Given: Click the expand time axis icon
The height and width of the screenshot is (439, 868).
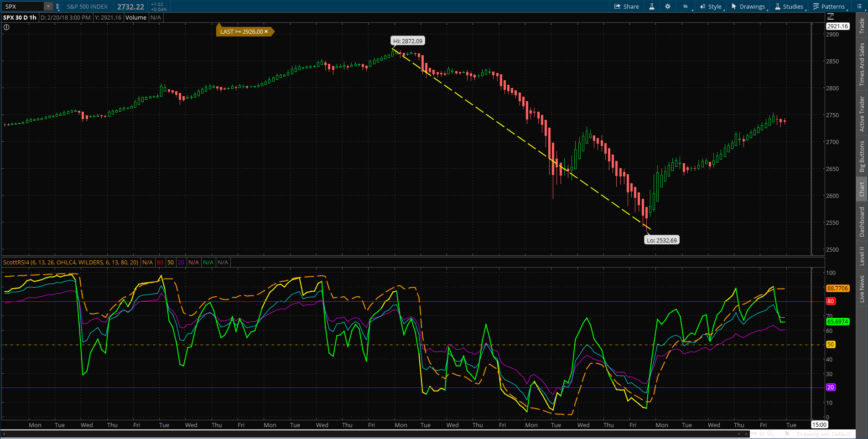Looking at the screenshot, I should tap(753, 434).
